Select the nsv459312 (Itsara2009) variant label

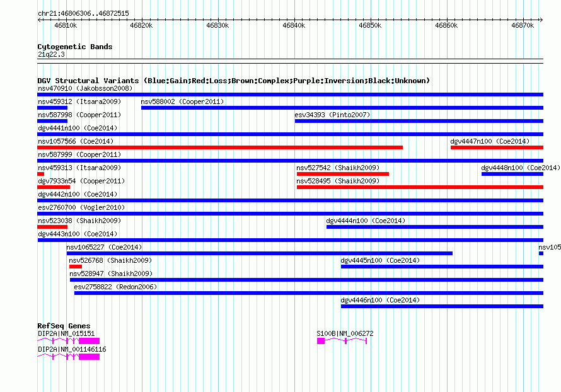[x=79, y=101]
